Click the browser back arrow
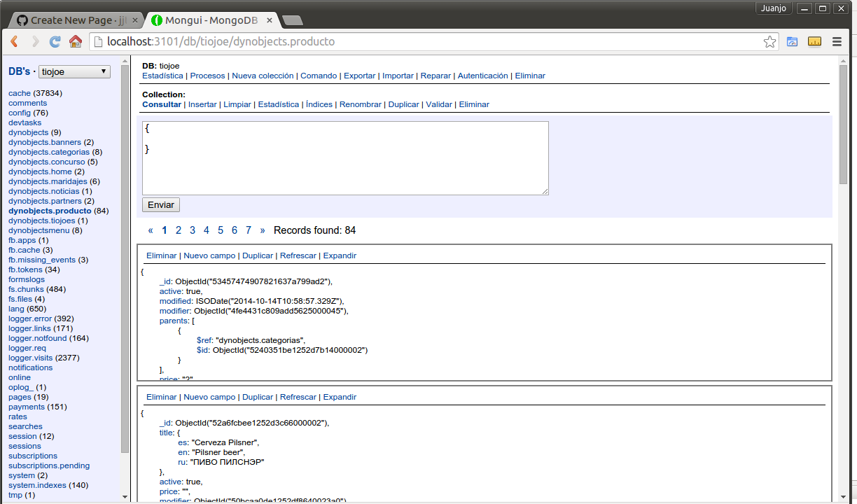 [14, 42]
